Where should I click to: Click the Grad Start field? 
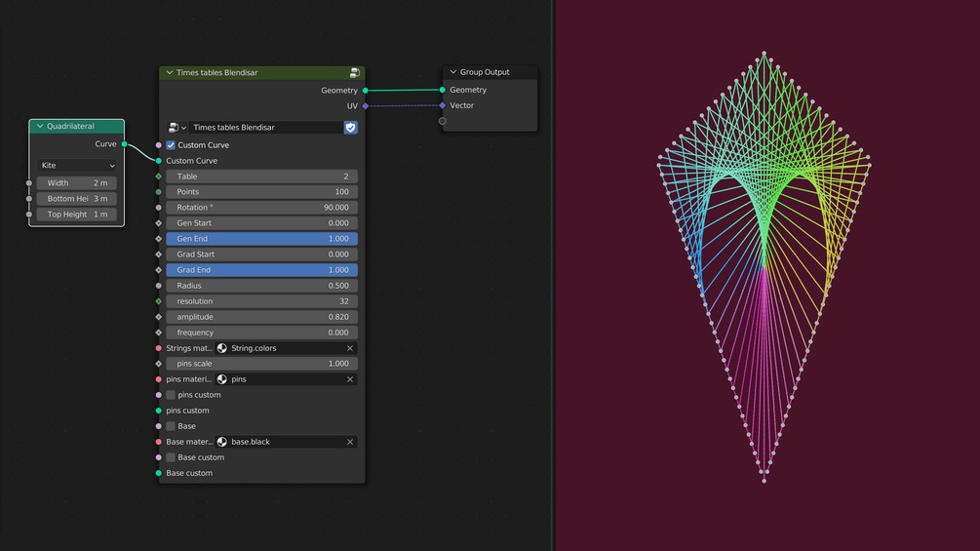[262, 255]
